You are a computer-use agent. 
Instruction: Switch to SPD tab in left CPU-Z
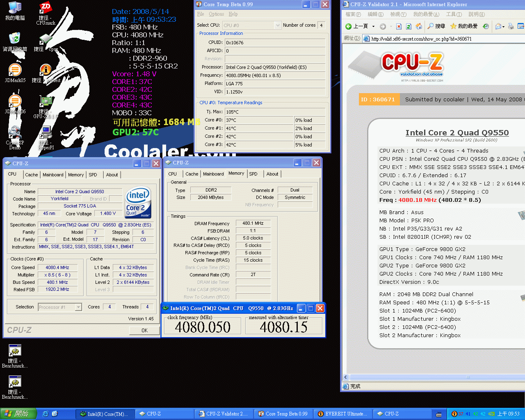pyautogui.click(x=93, y=175)
